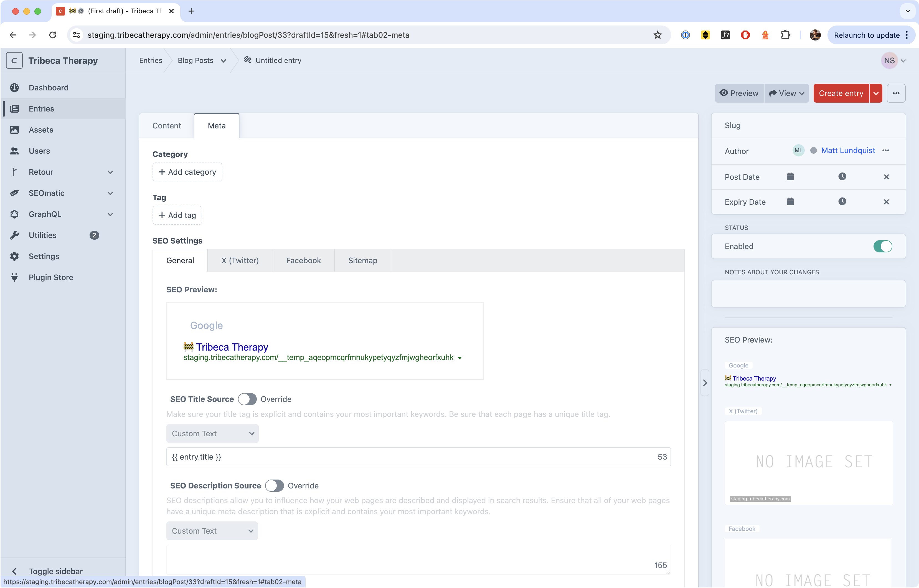The height and width of the screenshot is (588, 919).
Task: Expand the GraphQL sidebar menu
Action: [x=110, y=214]
